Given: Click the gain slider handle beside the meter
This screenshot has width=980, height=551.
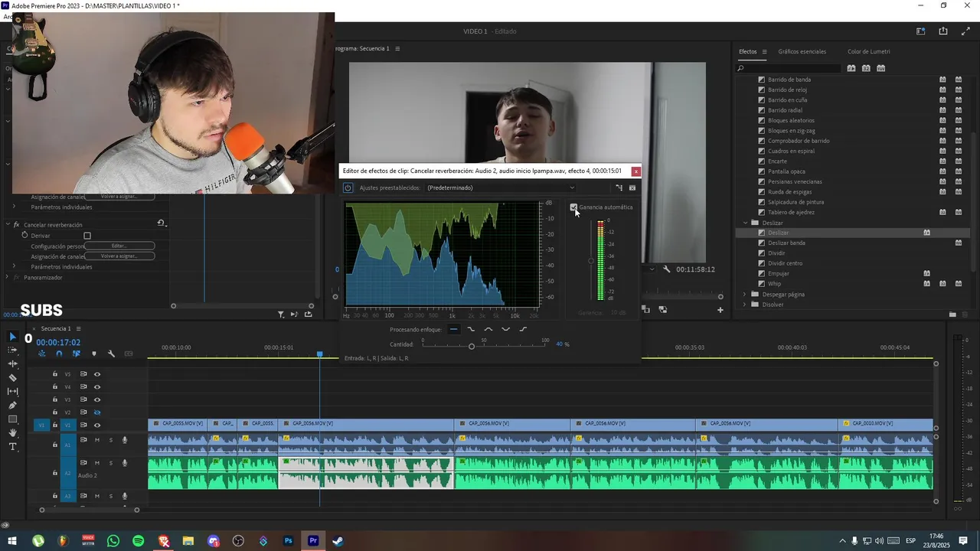Looking at the screenshot, I should point(590,261).
